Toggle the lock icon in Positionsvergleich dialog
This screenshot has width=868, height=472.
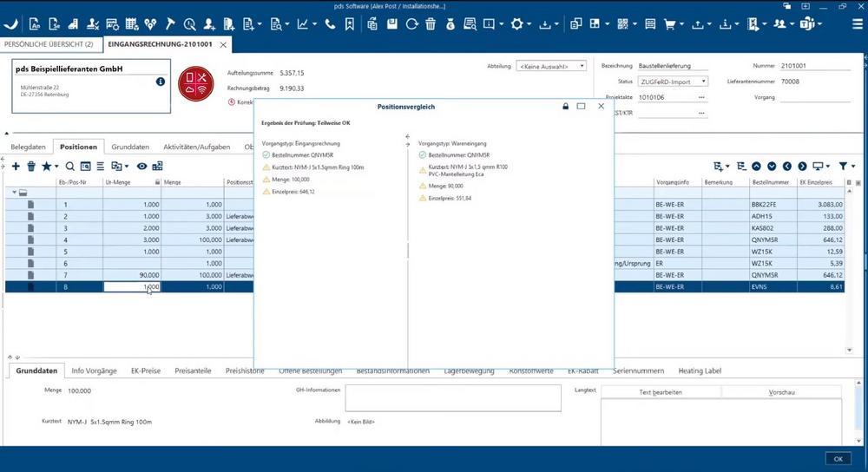coord(565,106)
